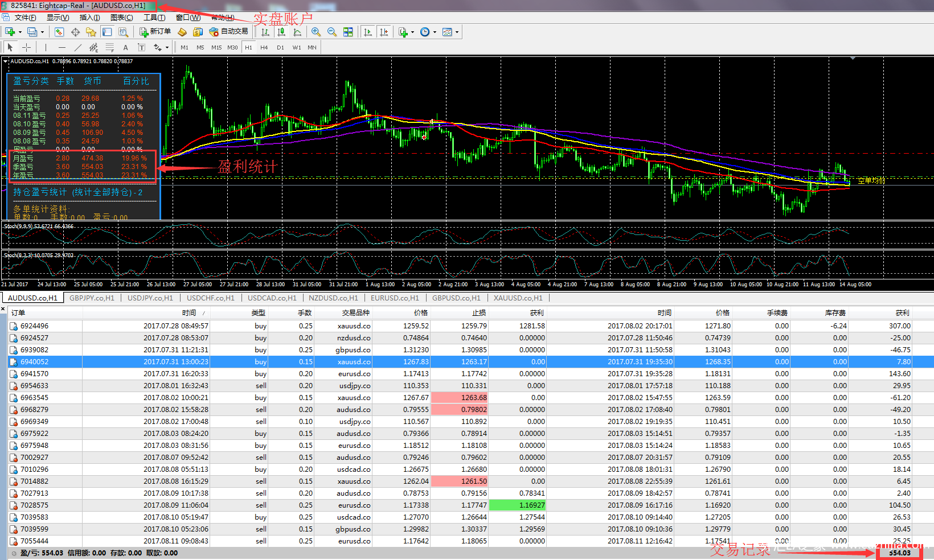This screenshot has width=934, height=560.
Task: Select the Text tool marked A
Action: pos(125,48)
